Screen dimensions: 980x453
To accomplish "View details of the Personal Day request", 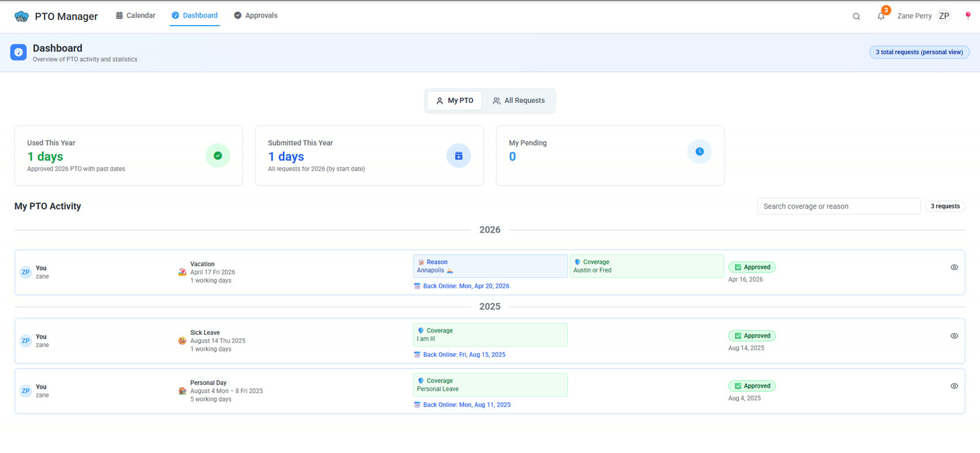I will pyautogui.click(x=954, y=386).
